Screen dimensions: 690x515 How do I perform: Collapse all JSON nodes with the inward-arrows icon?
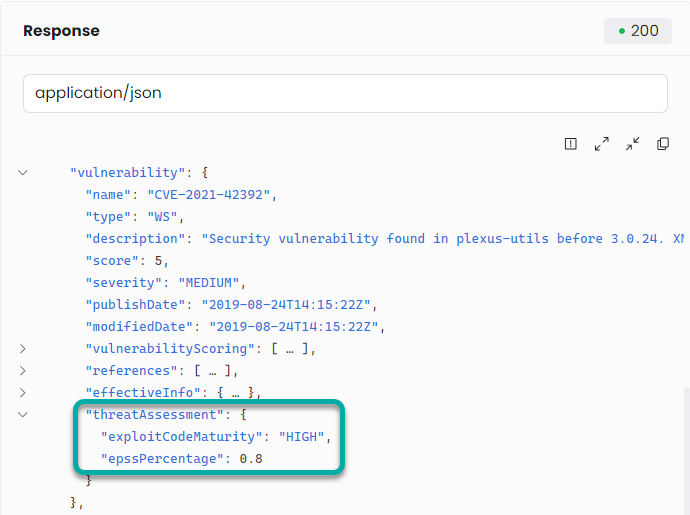tap(632, 143)
